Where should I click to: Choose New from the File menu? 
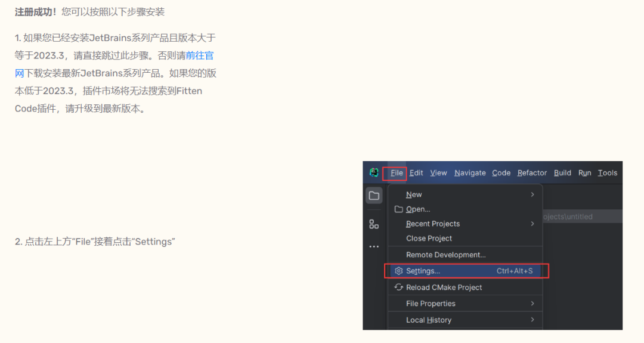coord(465,194)
